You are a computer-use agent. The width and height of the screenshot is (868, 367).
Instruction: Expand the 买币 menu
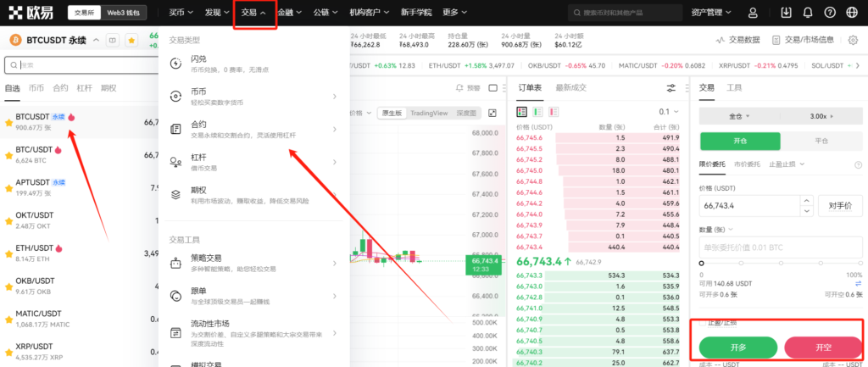click(181, 12)
